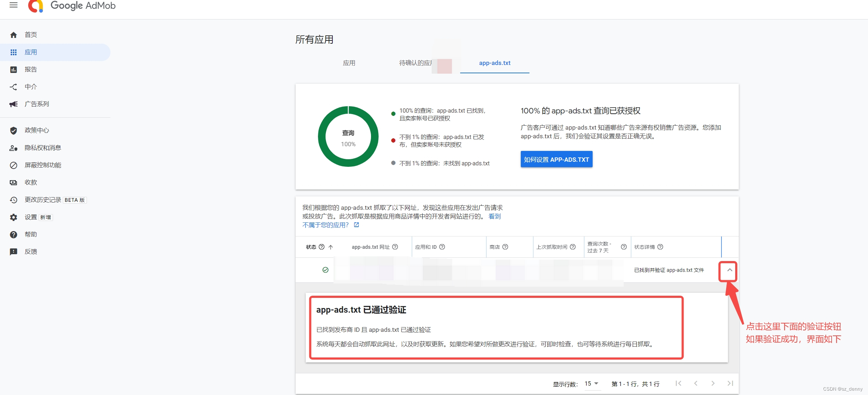Open Campaigns via megaphone icon
Screen dimensions: 868x395
pos(13,104)
